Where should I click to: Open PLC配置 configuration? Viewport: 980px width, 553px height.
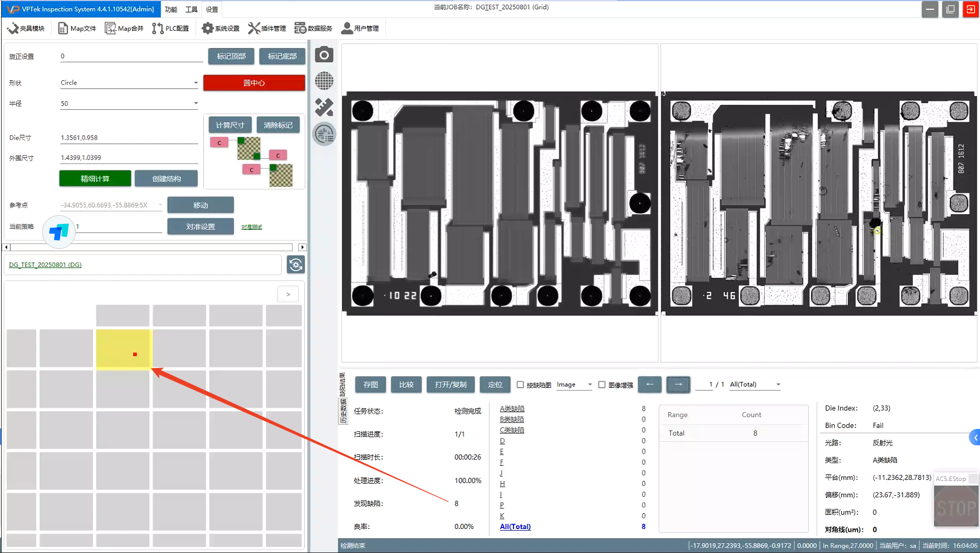click(170, 28)
